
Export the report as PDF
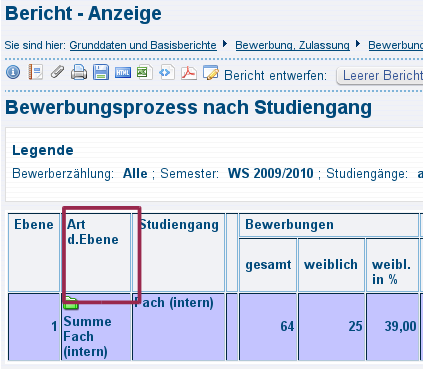(189, 72)
